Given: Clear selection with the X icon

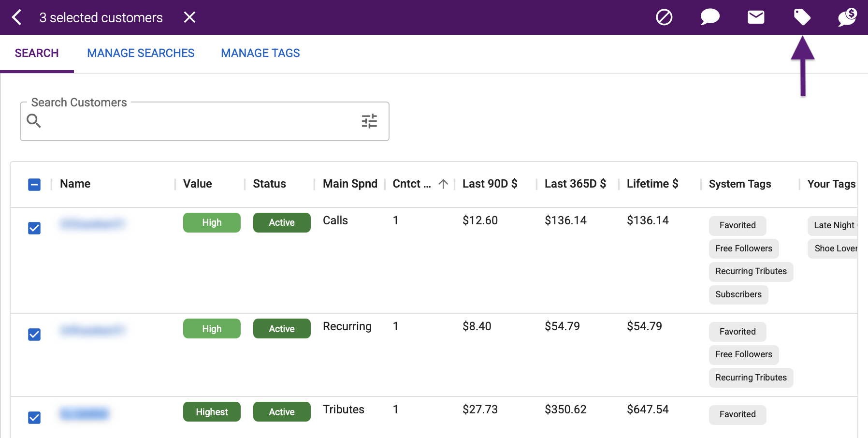Looking at the screenshot, I should pyautogui.click(x=189, y=17).
